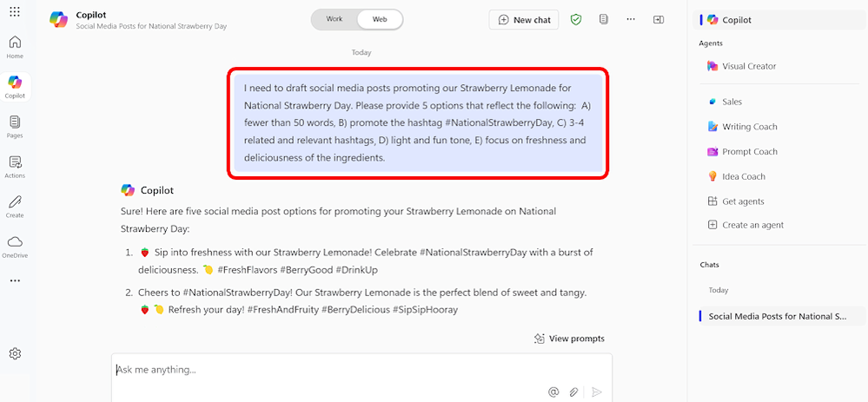Select Visual Creator agent
Image resolution: width=868 pixels, height=402 pixels.
[748, 66]
